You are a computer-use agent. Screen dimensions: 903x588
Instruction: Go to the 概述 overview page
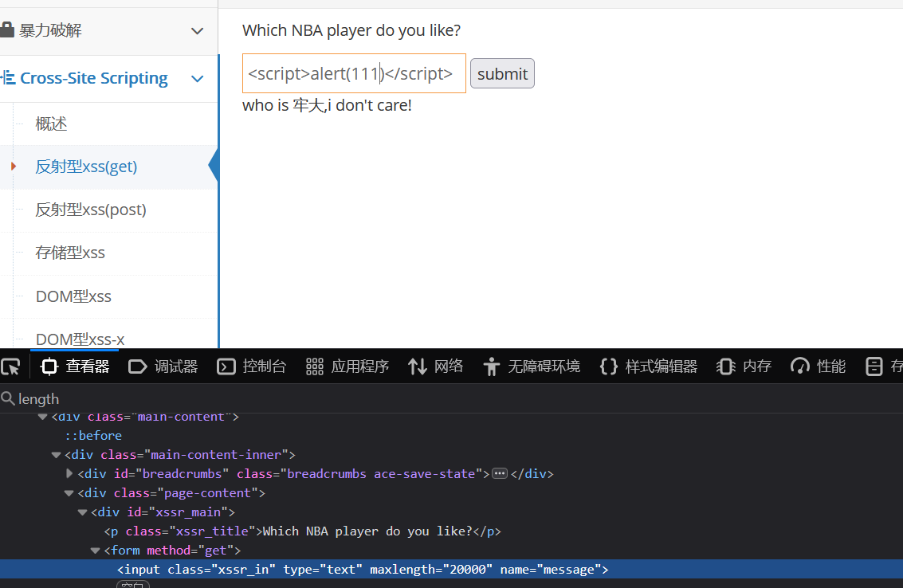tap(51, 123)
